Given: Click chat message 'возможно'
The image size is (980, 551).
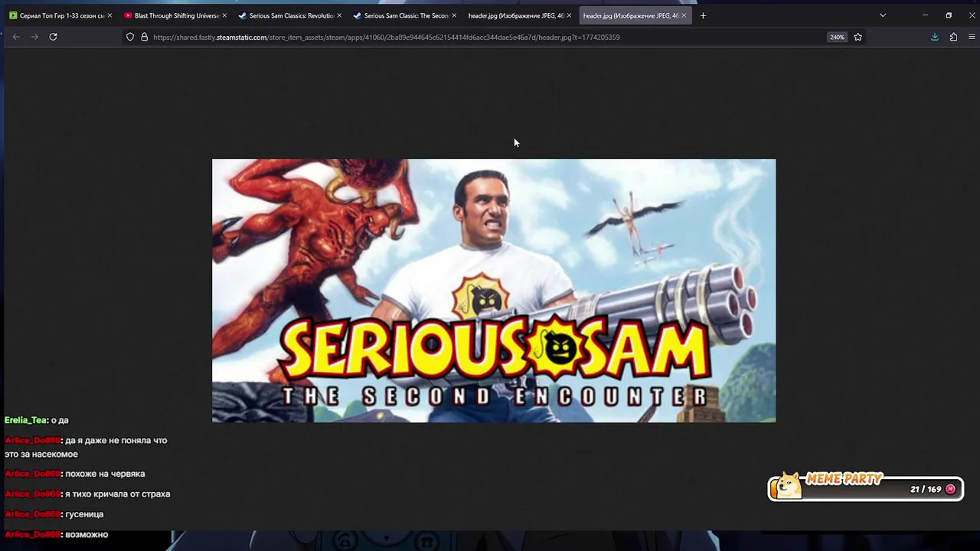Looking at the screenshot, I should tap(87, 534).
